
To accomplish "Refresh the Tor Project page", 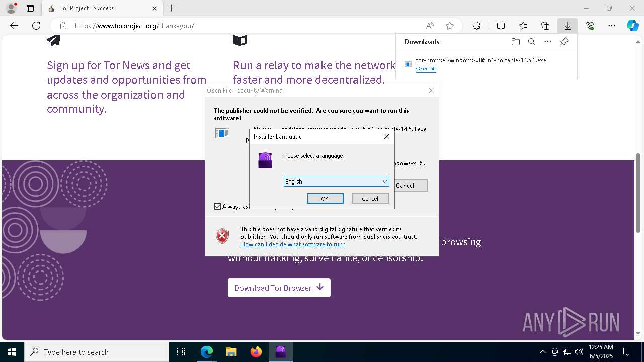I will (x=36, y=26).
